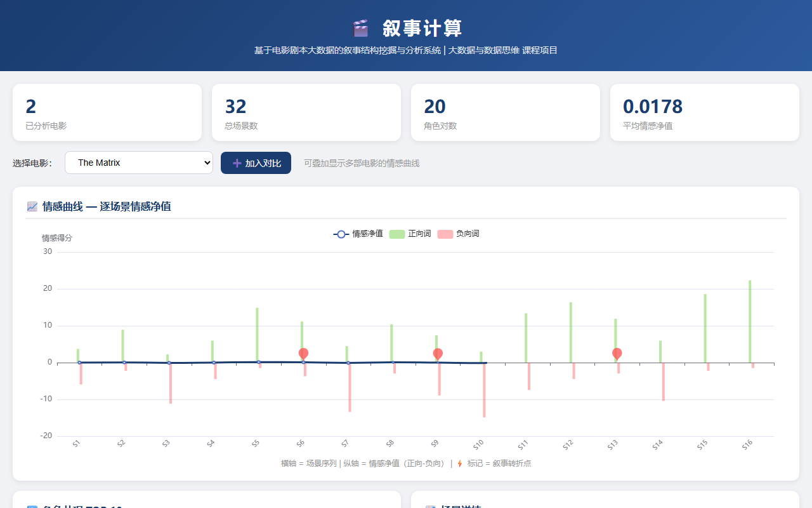Click the y-axis value 30

(x=48, y=251)
